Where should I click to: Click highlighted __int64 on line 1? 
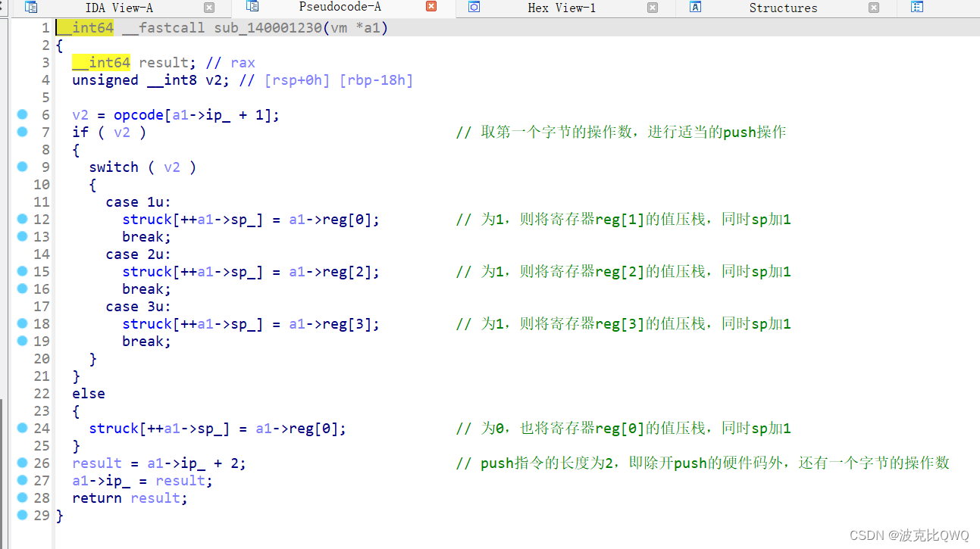pyautogui.click(x=85, y=28)
